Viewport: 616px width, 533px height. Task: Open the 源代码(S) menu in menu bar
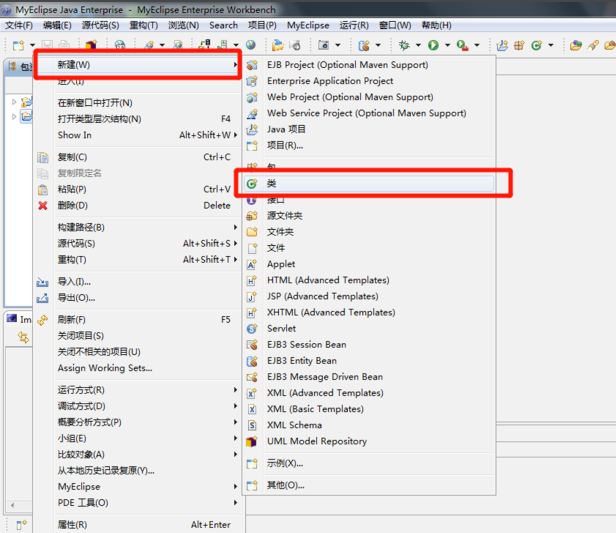coord(100,26)
